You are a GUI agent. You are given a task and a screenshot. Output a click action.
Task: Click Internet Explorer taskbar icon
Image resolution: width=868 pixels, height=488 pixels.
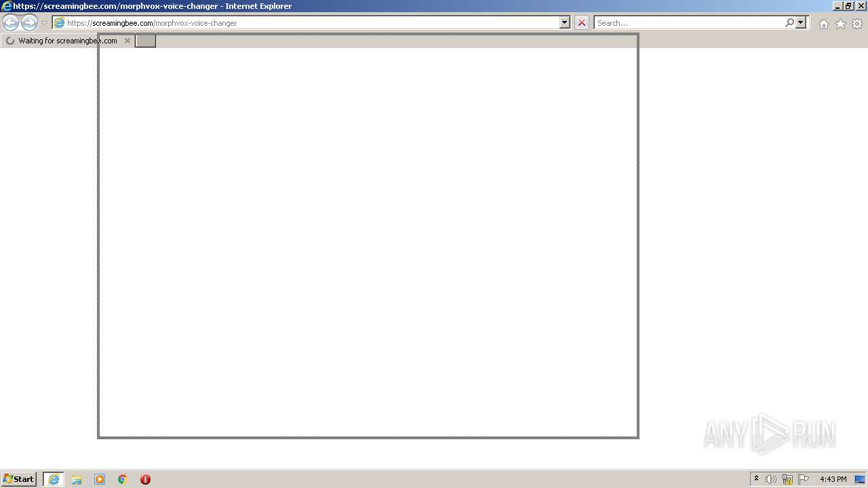(x=54, y=479)
